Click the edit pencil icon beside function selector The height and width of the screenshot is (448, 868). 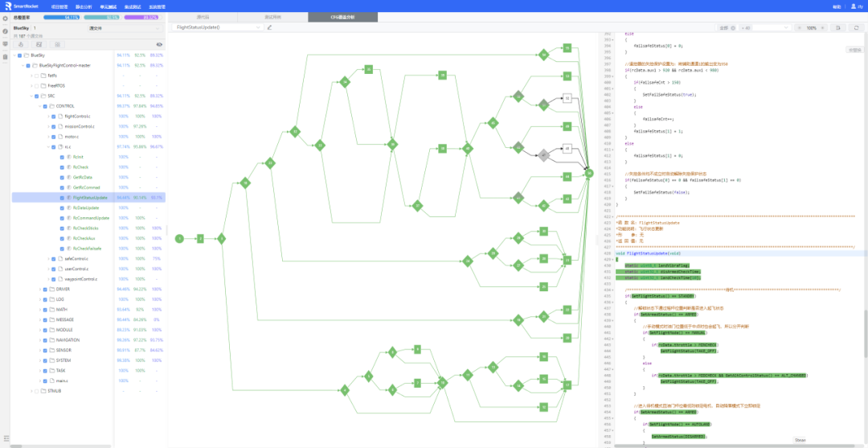[x=269, y=27]
